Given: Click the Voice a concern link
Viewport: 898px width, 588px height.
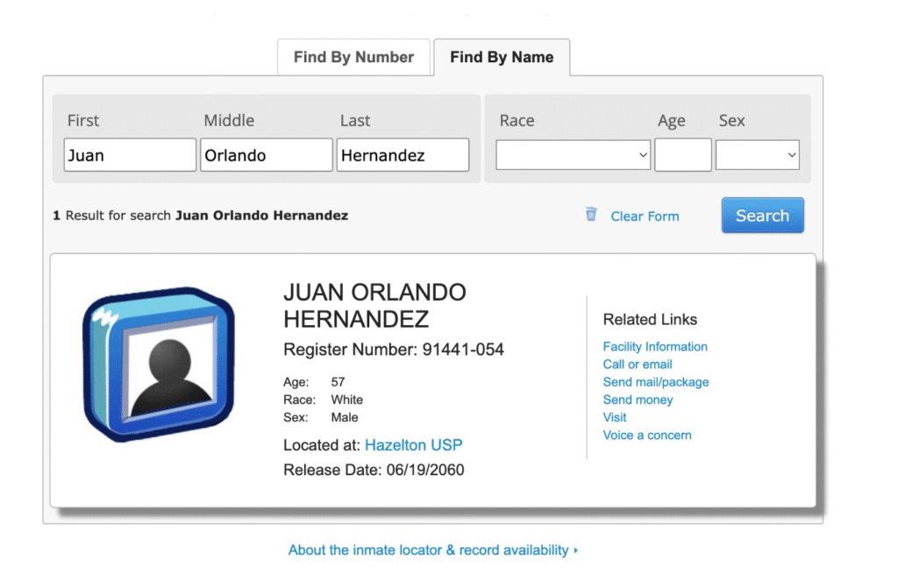Looking at the screenshot, I should [647, 436].
